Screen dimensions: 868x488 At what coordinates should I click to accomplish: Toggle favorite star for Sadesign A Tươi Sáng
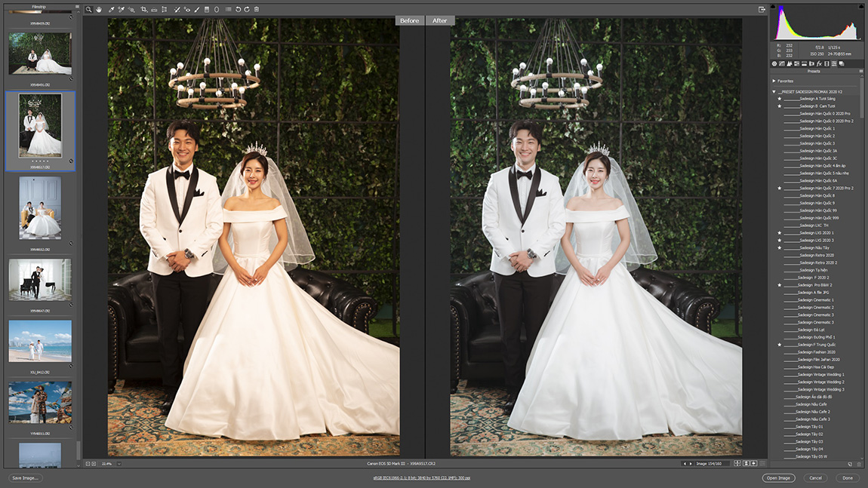click(x=780, y=99)
